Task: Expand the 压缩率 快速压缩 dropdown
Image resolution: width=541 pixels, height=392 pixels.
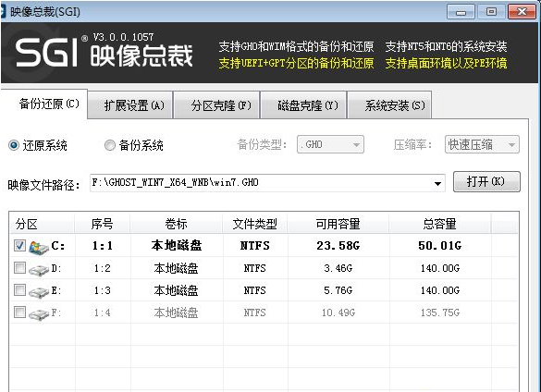Action: point(482,144)
